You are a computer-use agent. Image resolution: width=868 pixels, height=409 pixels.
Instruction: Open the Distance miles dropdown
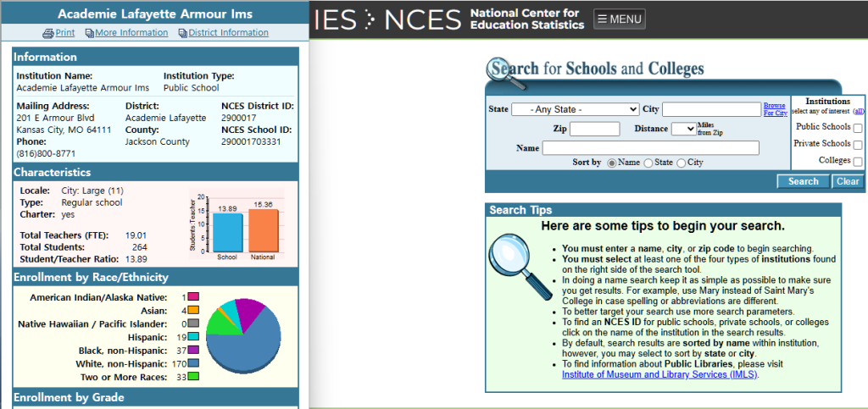[x=684, y=129]
